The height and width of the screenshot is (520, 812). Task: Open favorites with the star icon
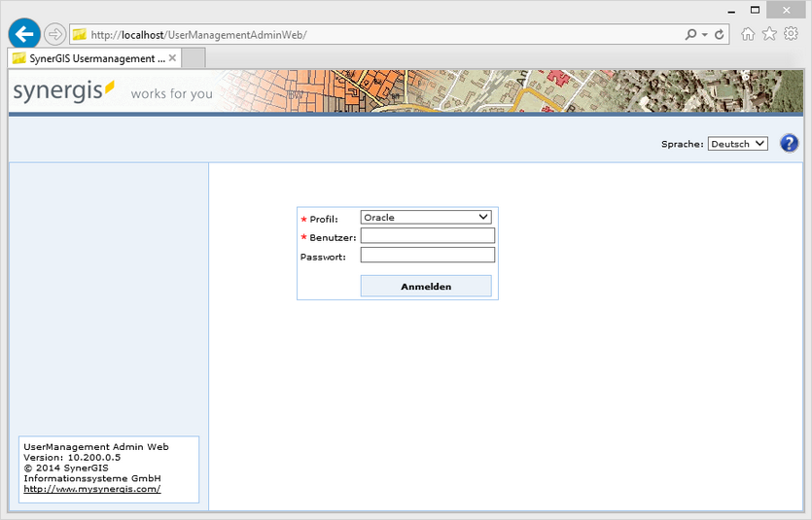click(x=769, y=34)
